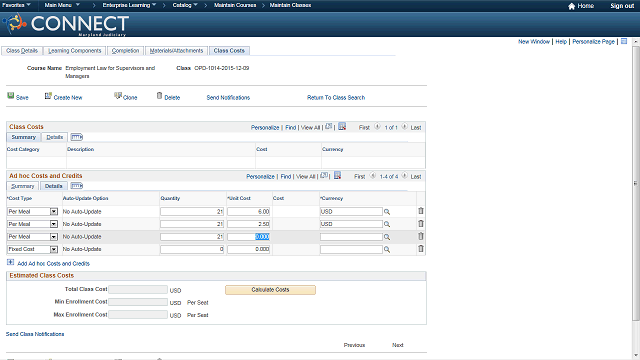
Task: Click the Create New icon
Action: tap(48, 96)
